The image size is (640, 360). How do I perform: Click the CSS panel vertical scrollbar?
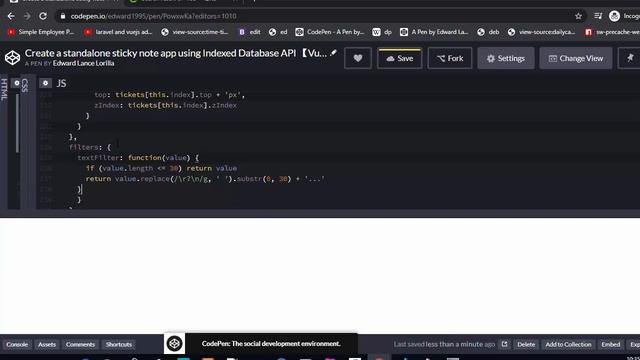point(17,123)
